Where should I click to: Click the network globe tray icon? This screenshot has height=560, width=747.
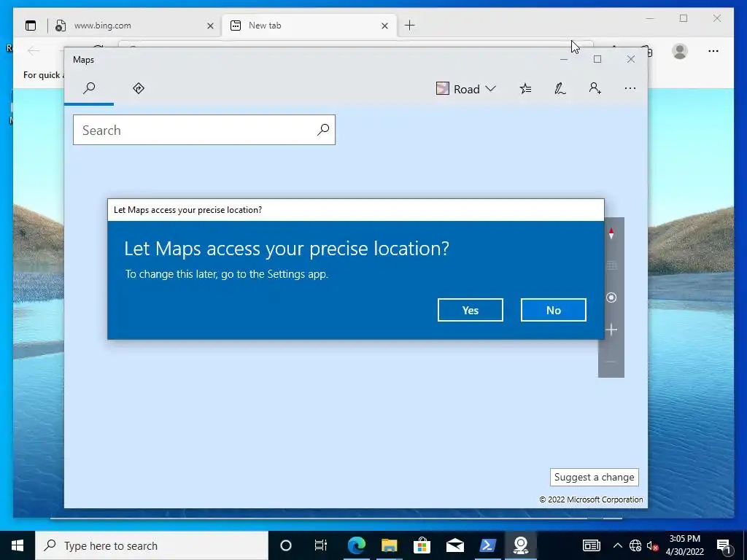point(635,545)
